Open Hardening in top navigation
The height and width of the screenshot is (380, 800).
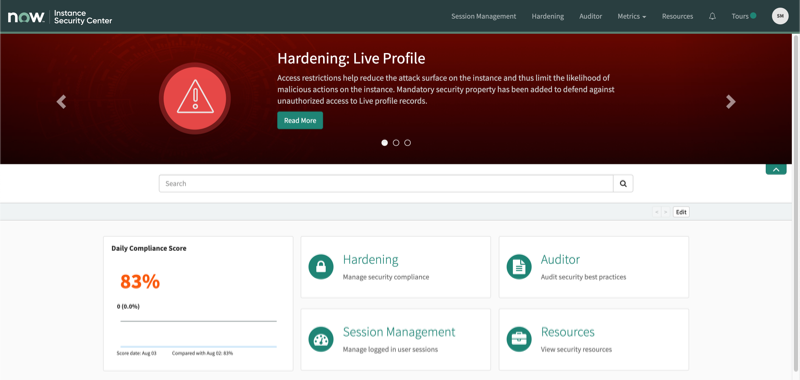pyautogui.click(x=547, y=16)
